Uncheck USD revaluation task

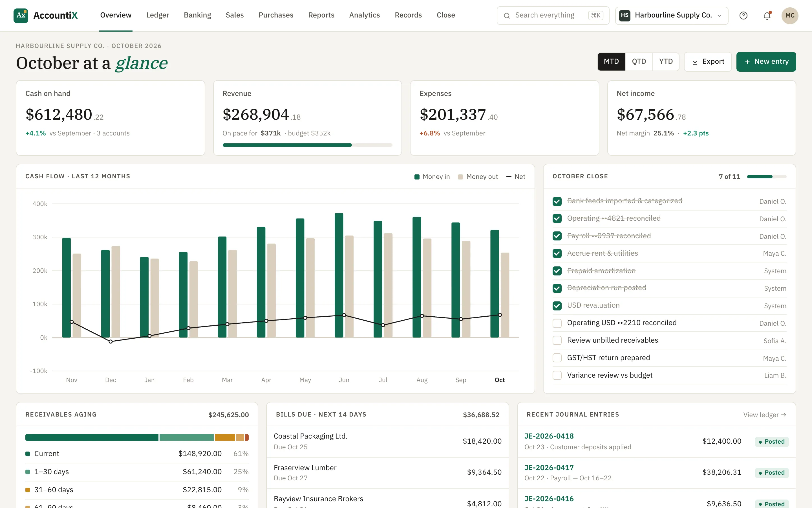point(557,306)
